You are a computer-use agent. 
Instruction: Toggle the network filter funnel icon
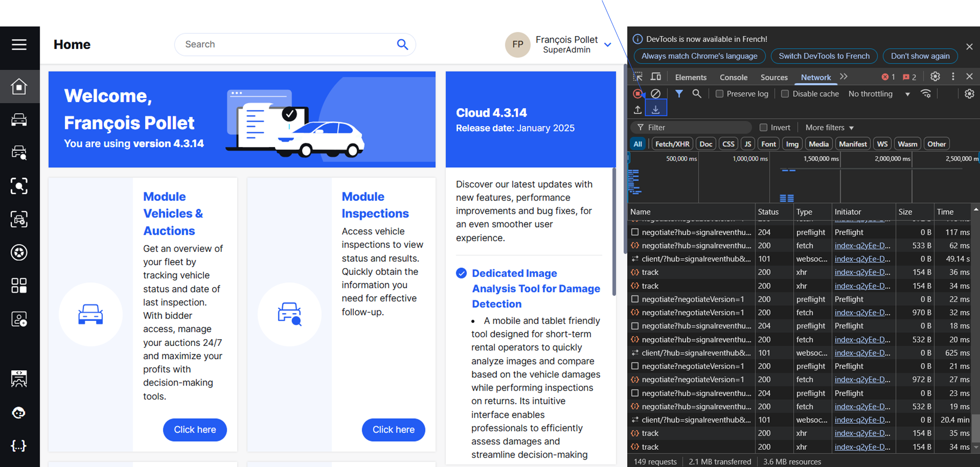coord(679,94)
